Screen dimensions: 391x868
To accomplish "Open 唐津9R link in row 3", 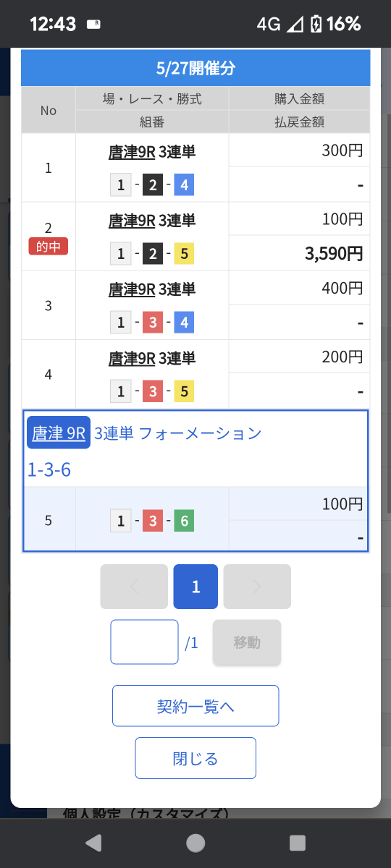I will 132,289.
